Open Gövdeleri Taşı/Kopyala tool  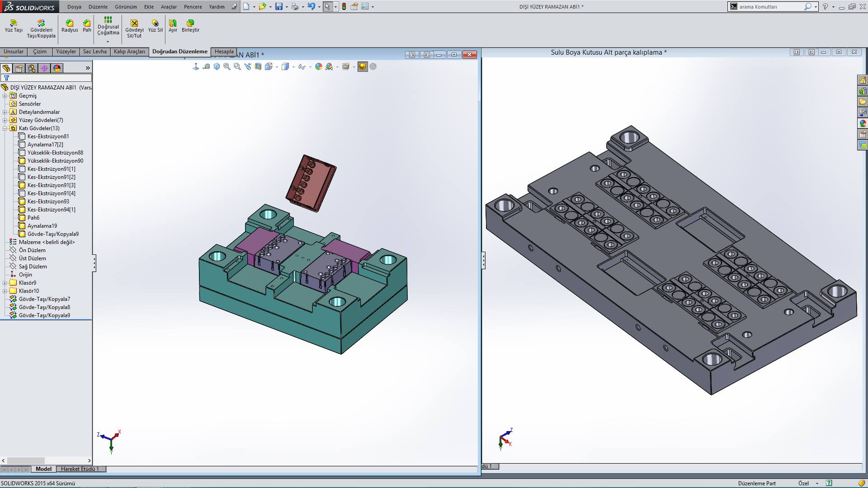point(41,28)
